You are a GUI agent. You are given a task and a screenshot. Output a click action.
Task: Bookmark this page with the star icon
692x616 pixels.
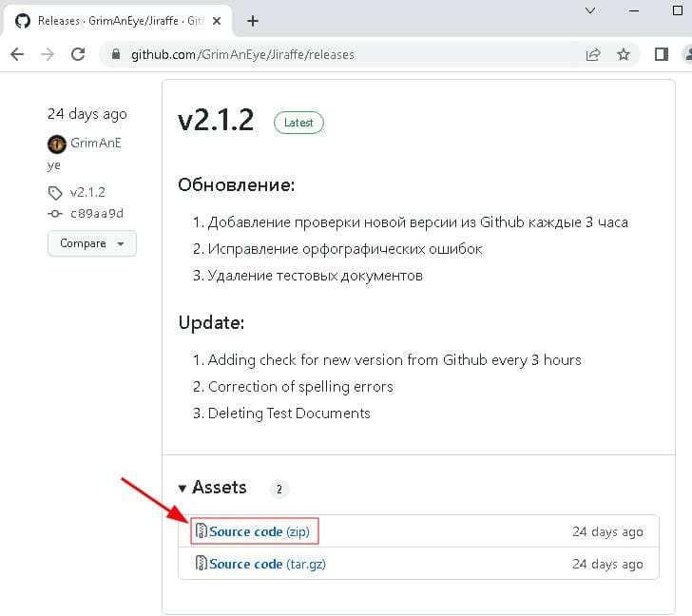(x=624, y=54)
